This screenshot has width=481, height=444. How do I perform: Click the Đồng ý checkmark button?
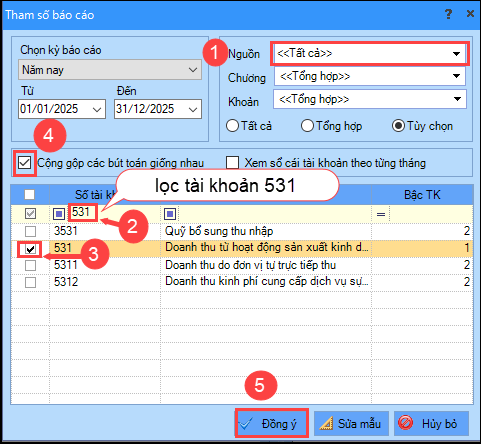271,423
